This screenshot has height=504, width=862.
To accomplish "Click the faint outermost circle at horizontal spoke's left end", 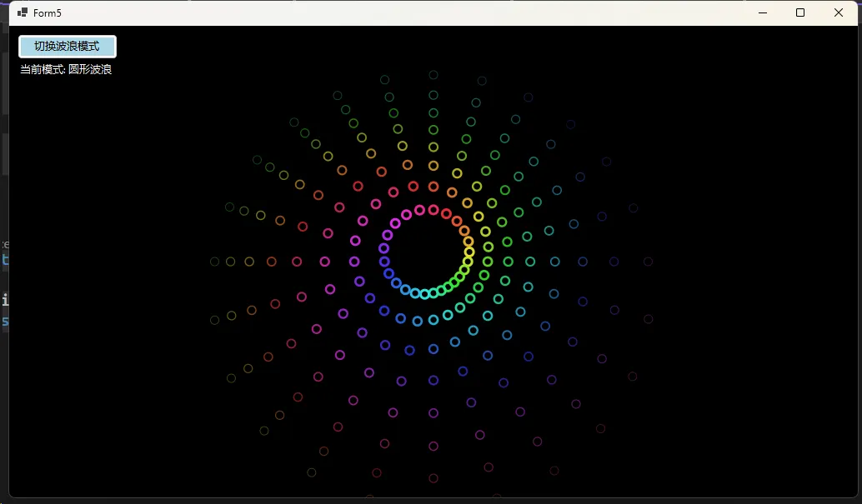I will click(x=215, y=262).
